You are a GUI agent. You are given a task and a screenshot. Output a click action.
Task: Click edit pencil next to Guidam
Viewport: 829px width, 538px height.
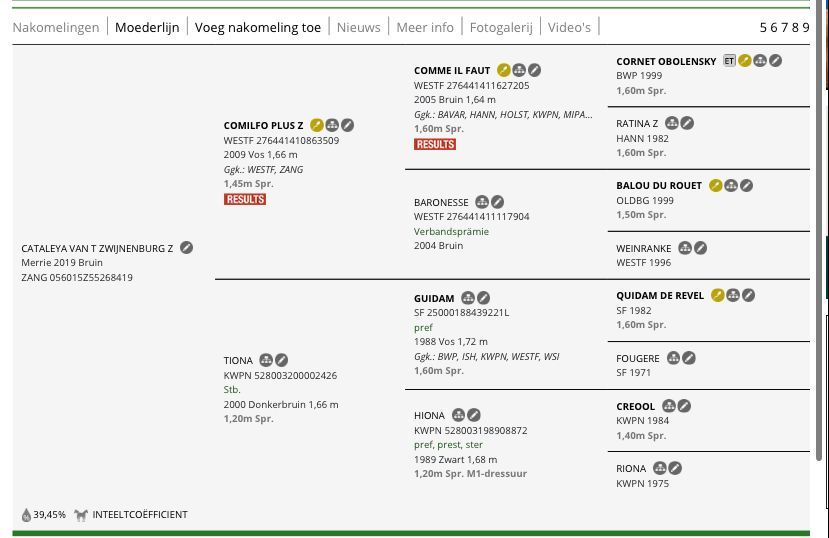(x=483, y=298)
